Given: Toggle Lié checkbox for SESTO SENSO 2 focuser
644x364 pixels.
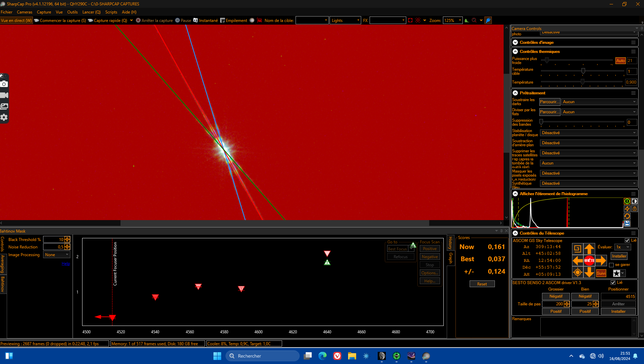Looking at the screenshot, I should point(613,282).
